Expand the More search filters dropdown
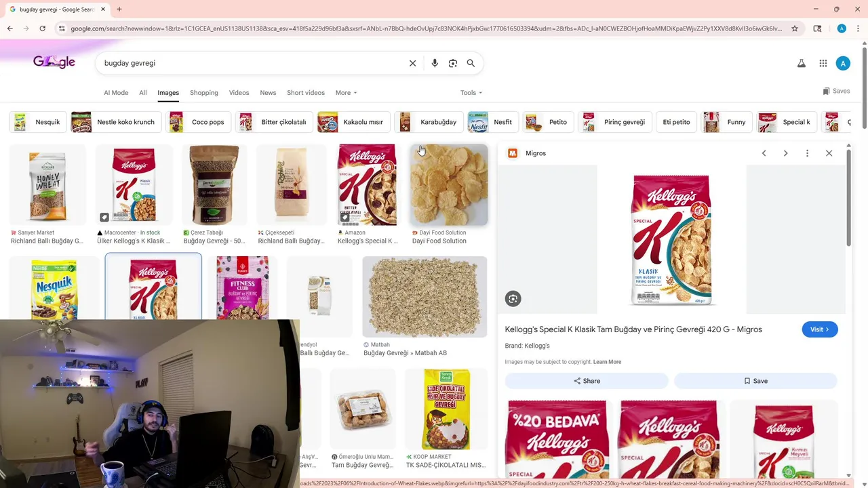The width and height of the screenshot is (868, 488). point(346,93)
